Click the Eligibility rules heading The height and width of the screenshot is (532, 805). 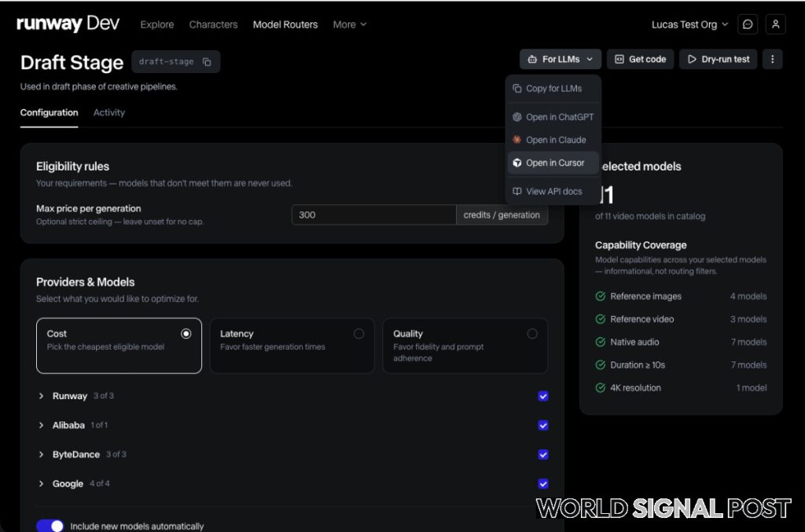tap(72, 167)
